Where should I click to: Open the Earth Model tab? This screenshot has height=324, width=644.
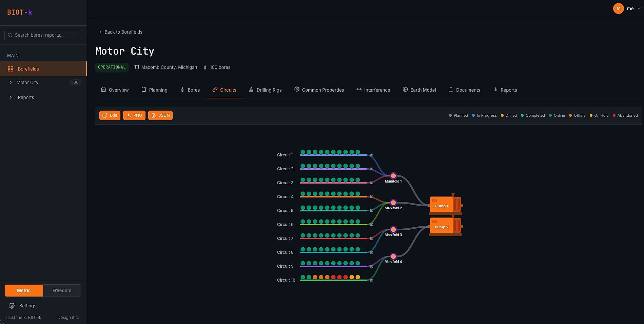pos(419,90)
